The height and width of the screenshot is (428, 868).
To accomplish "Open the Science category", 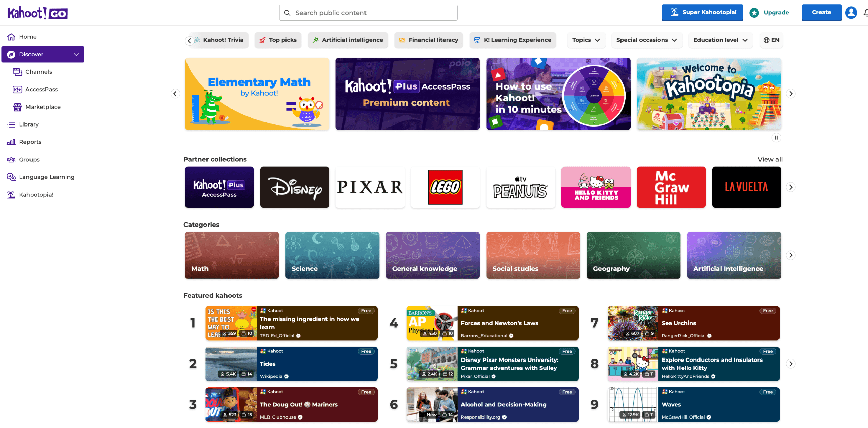I will coord(332,255).
